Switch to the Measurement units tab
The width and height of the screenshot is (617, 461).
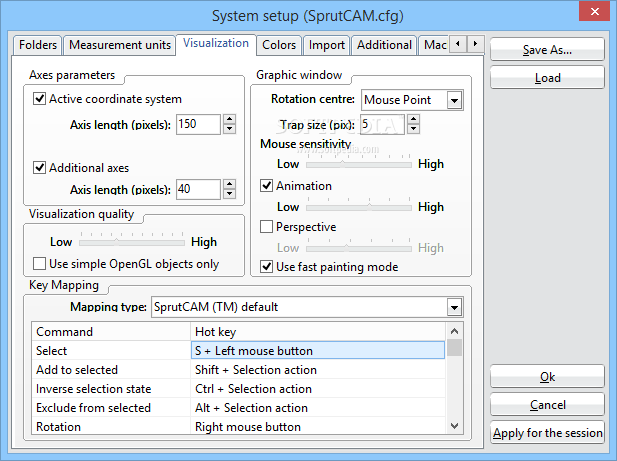coord(120,45)
